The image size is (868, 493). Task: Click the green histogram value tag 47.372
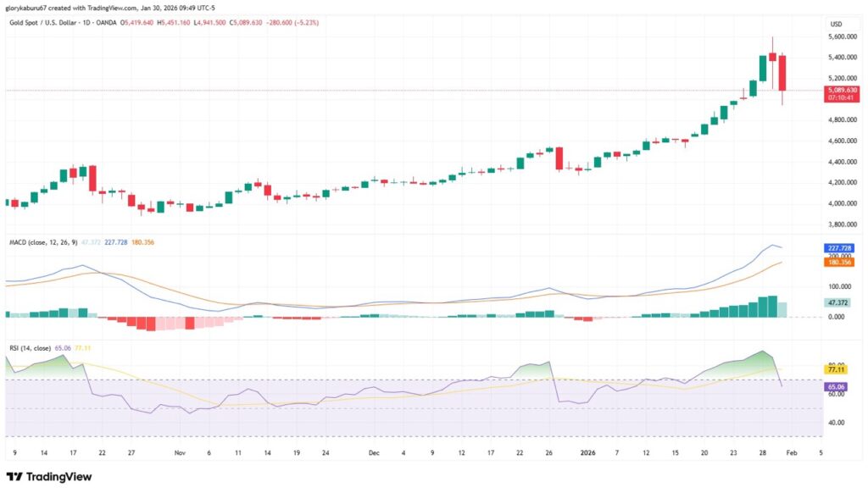click(838, 302)
